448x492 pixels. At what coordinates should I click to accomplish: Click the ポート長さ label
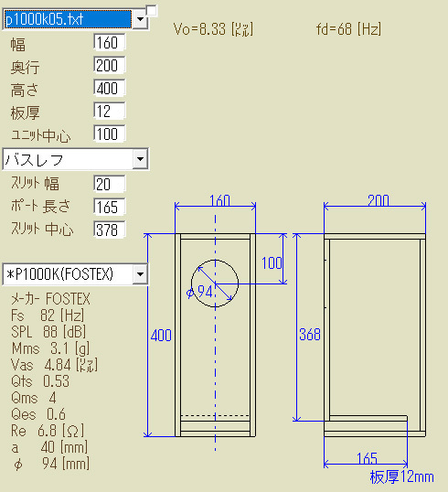tap(40, 206)
